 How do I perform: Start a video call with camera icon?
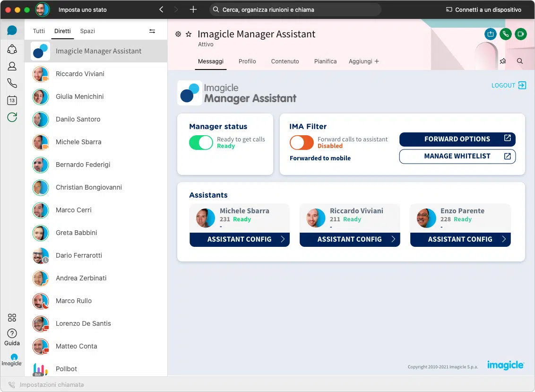click(x=520, y=34)
